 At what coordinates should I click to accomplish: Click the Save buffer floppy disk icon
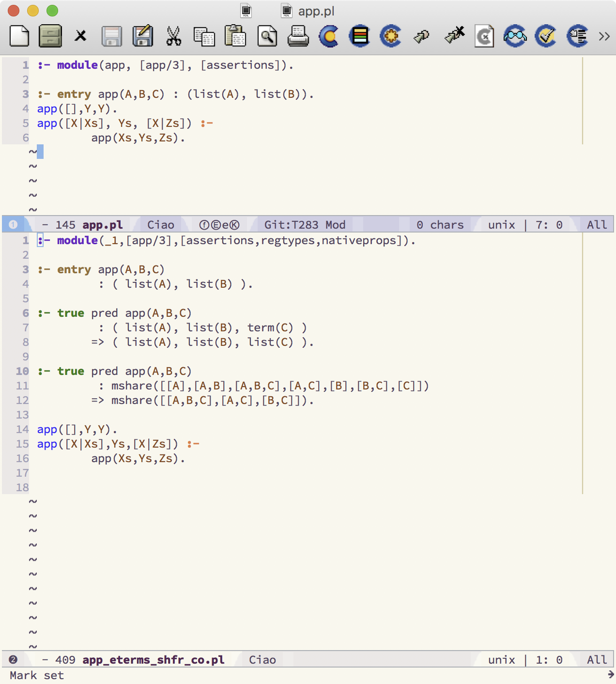click(111, 36)
